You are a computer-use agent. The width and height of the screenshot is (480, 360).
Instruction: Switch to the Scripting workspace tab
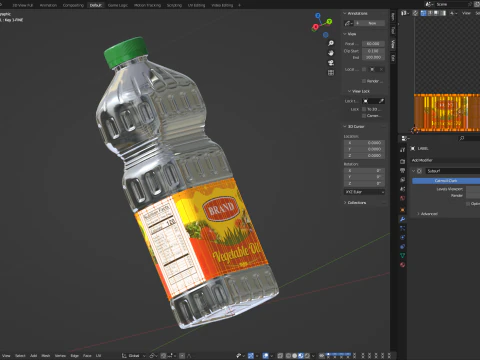[x=174, y=5]
